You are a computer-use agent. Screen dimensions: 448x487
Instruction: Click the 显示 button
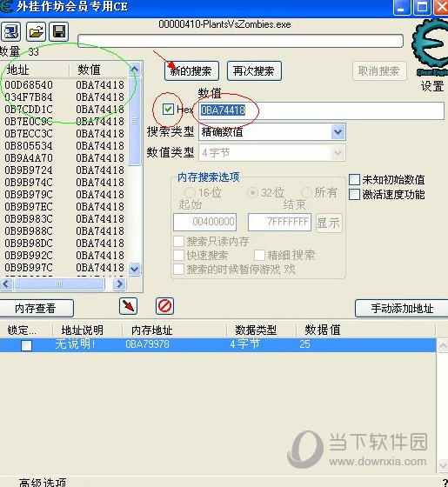tap(329, 223)
